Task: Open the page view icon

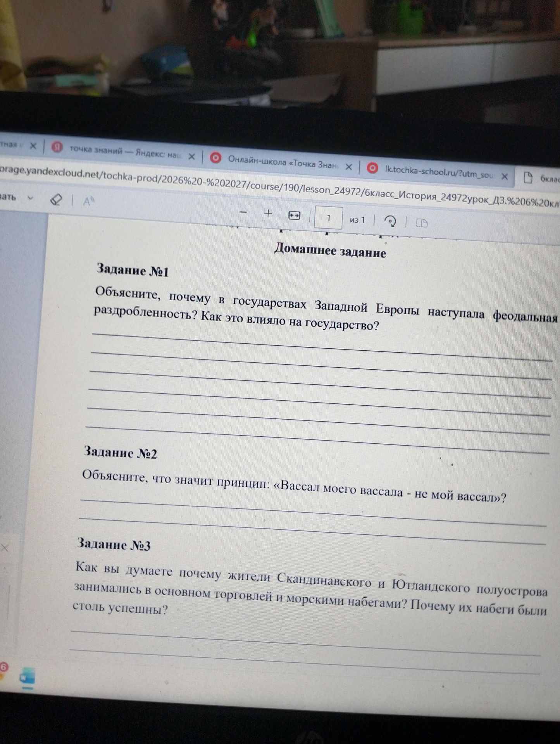Action: pos(422,223)
